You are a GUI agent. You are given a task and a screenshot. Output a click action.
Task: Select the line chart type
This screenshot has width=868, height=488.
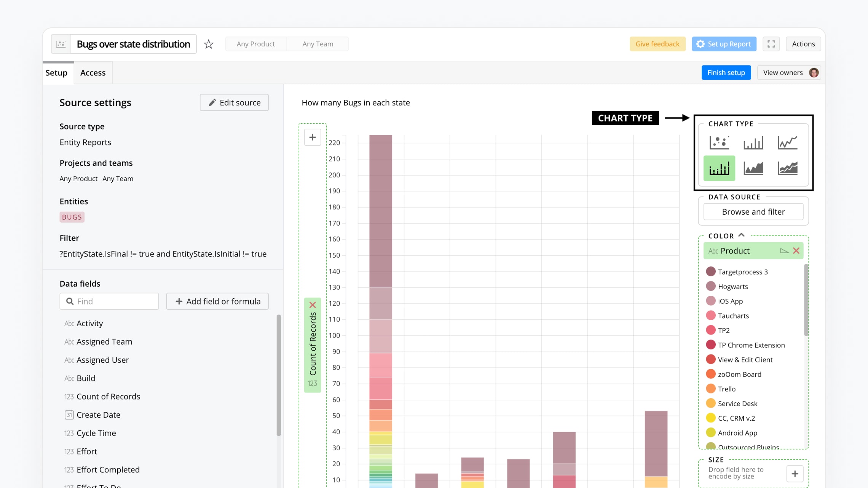[787, 142]
